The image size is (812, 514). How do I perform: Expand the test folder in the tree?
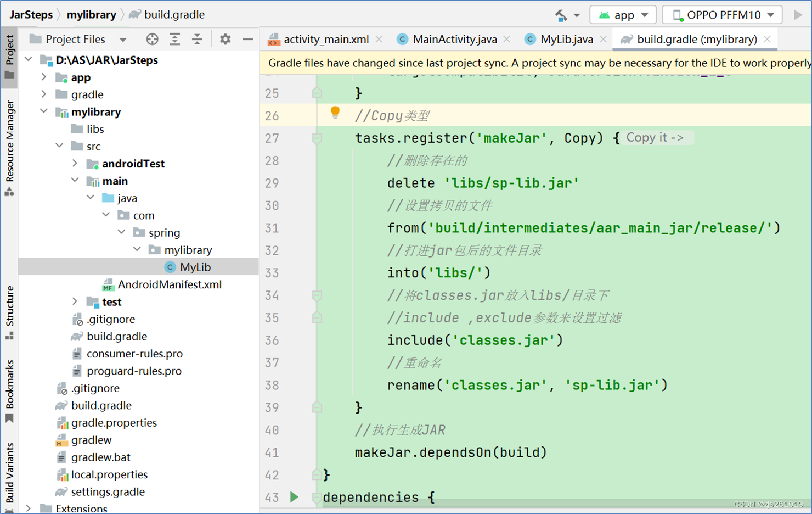pos(75,301)
